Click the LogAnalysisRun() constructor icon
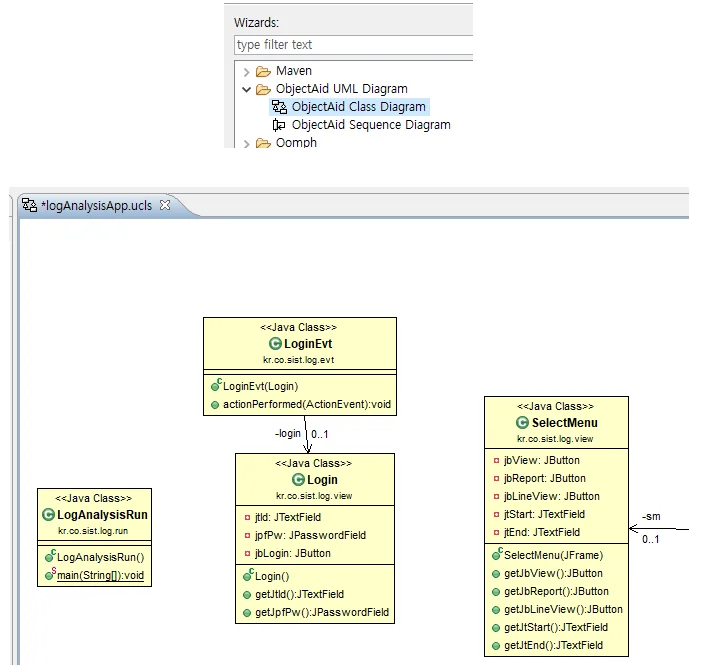Image resolution: width=716 pixels, height=665 pixels. (x=50, y=557)
